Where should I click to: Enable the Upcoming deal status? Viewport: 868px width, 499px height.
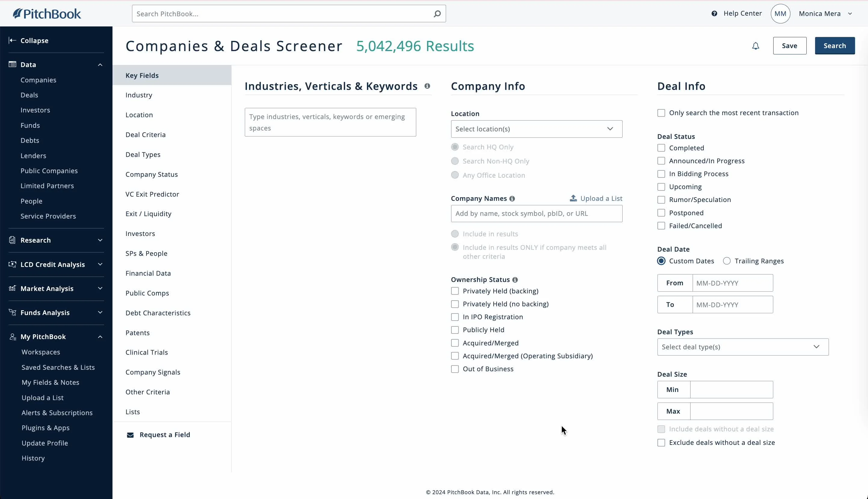click(661, 187)
